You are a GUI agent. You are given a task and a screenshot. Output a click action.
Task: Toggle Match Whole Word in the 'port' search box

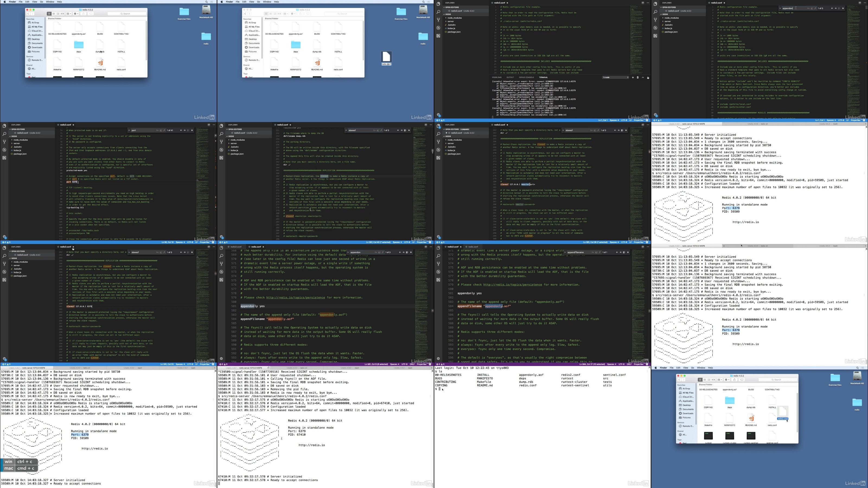(x=161, y=130)
